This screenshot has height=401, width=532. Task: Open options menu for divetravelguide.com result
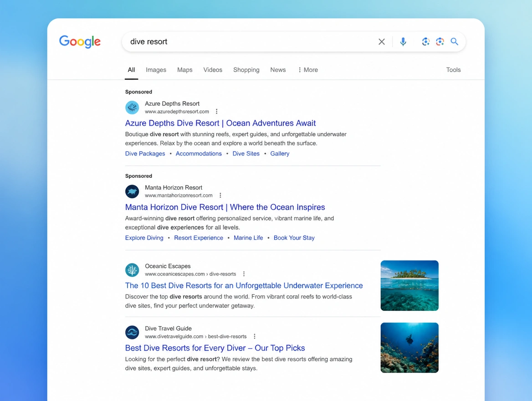pos(255,336)
